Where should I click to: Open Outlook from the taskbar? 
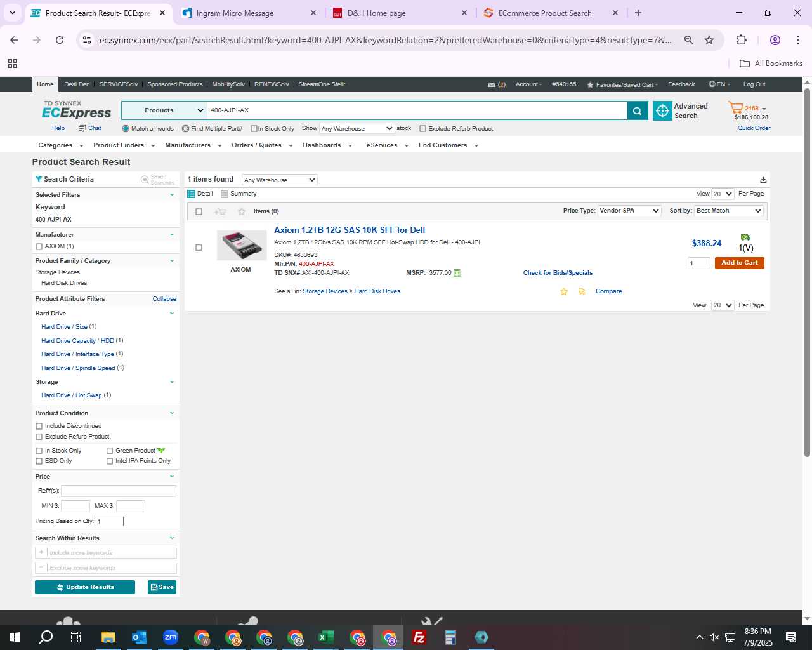(140, 637)
